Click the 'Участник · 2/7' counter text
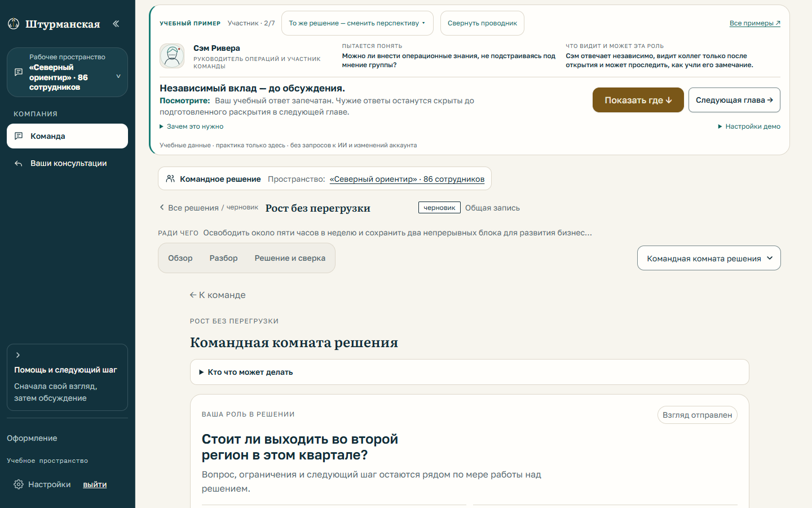Screen dimensions: 812x508 click(251, 23)
